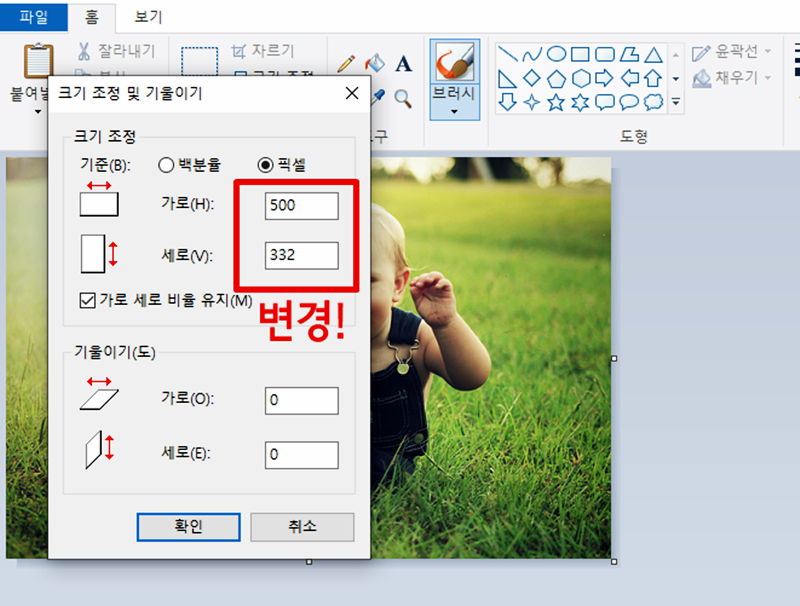Choose the Cloud callout shape

tap(654, 102)
